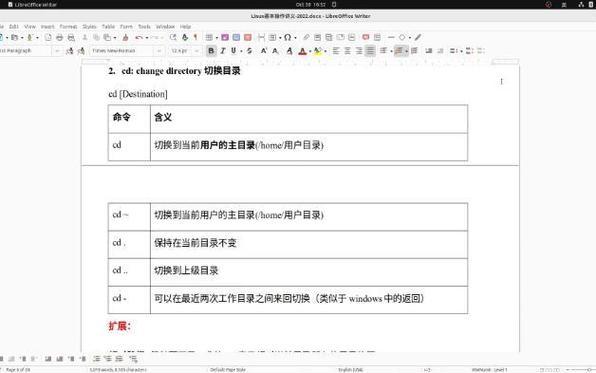Click the Print Preview icon

71,37
